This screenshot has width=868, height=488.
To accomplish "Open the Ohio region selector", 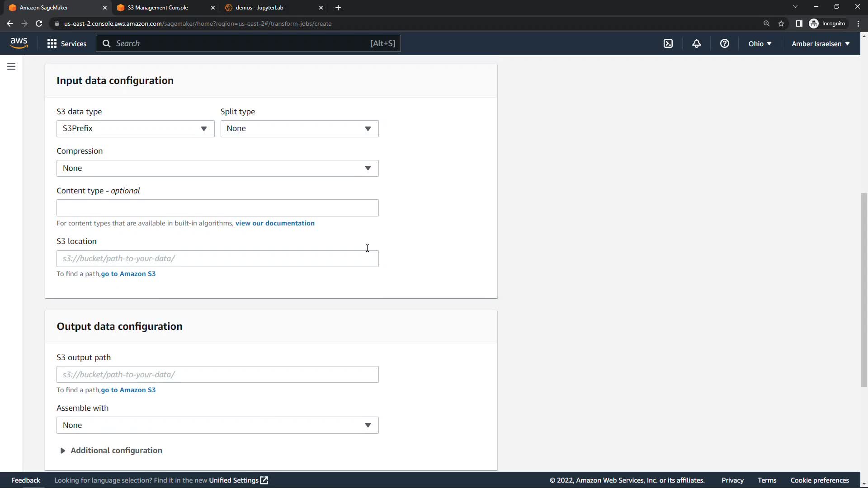I will (x=759, y=43).
